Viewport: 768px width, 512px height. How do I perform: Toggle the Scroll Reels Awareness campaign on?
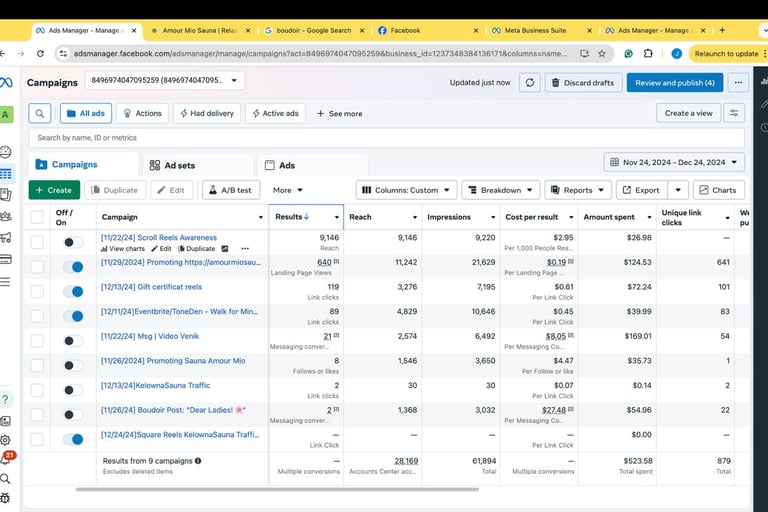click(73, 242)
